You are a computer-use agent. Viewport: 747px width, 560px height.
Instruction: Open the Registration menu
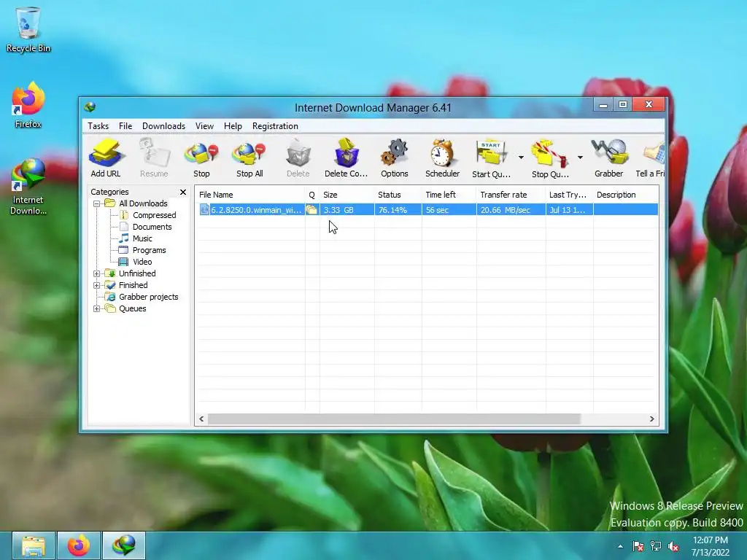(275, 125)
